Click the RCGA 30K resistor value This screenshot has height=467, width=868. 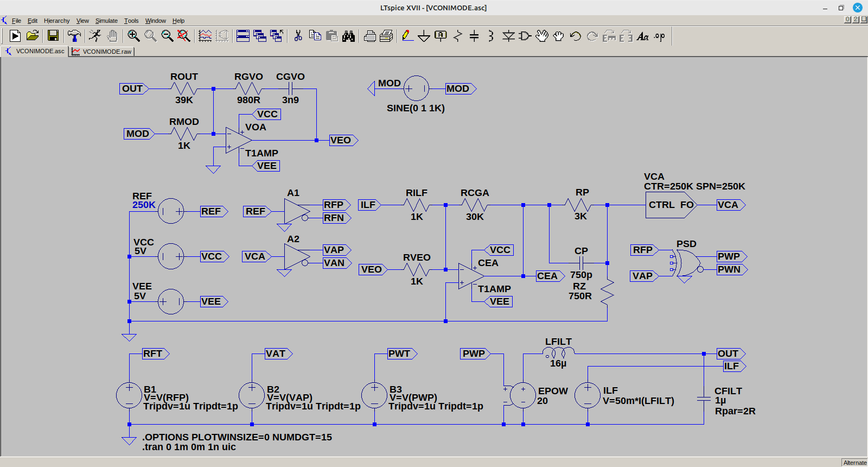475,217
